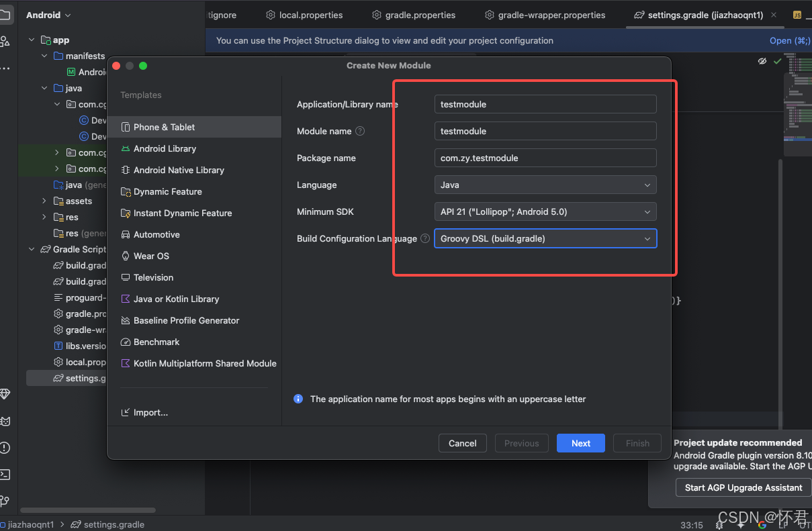
Task: Select local.properties in project tree
Action: pos(80,362)
